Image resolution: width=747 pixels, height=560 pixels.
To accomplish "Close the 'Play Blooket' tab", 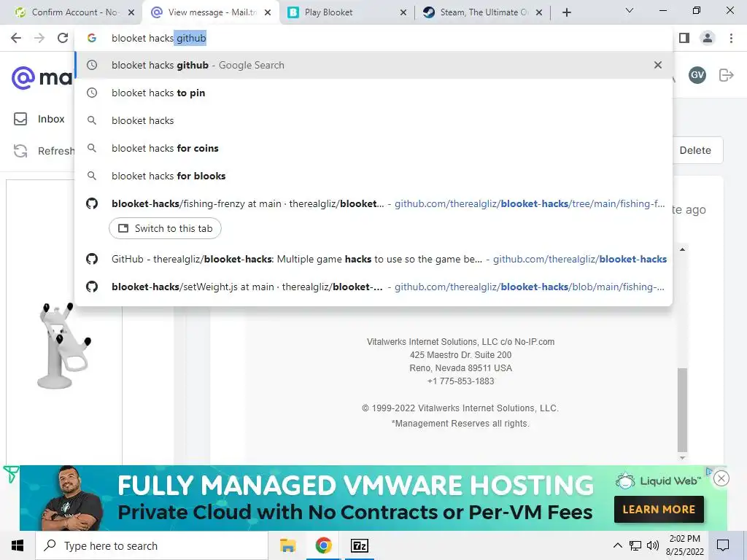I will click(x=403, y=12).
